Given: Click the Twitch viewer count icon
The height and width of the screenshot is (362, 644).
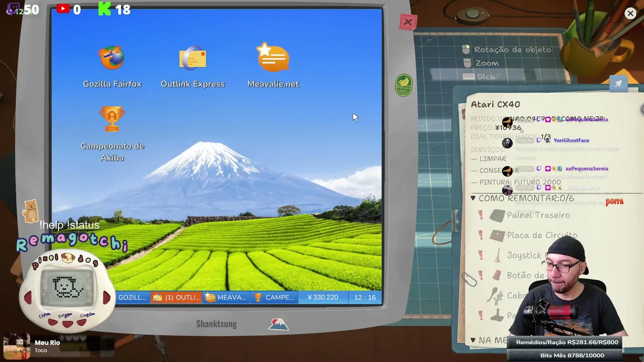Looking at the screenshot, I should point(13,9).
